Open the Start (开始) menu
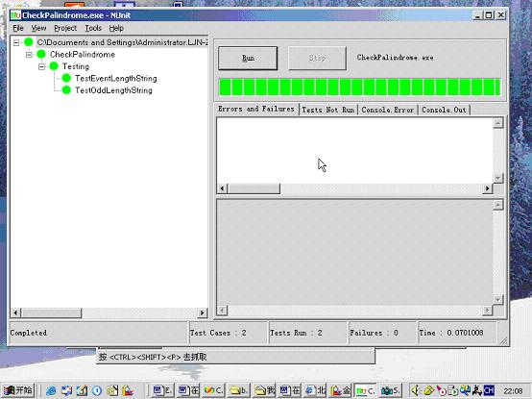532x399 pixels. coord(18,390)
